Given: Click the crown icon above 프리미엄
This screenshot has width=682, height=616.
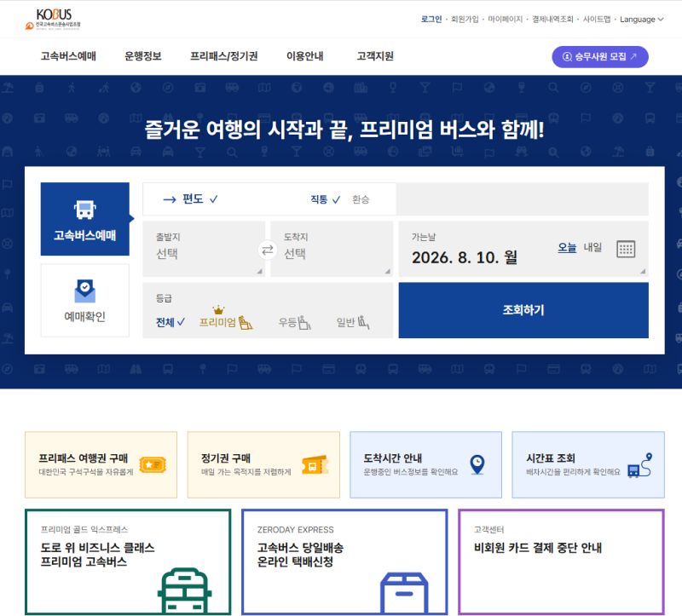Looking at the screenshot, I should click(x=218, y=310).
